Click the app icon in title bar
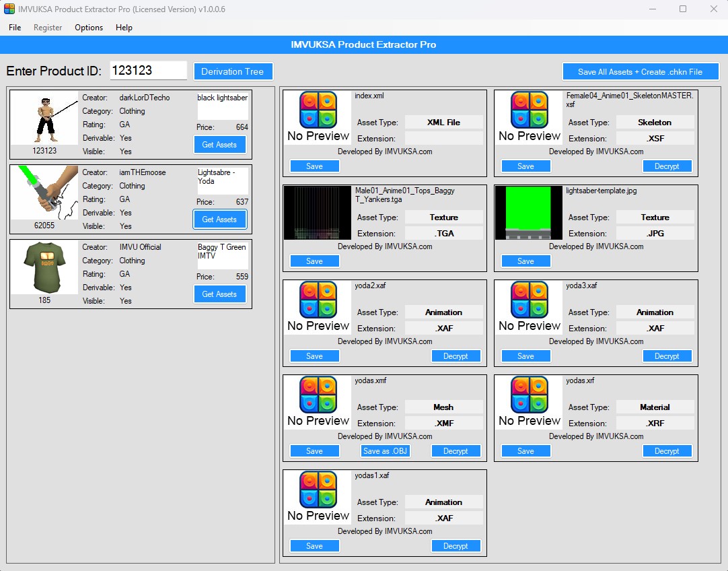 point(9,9)
